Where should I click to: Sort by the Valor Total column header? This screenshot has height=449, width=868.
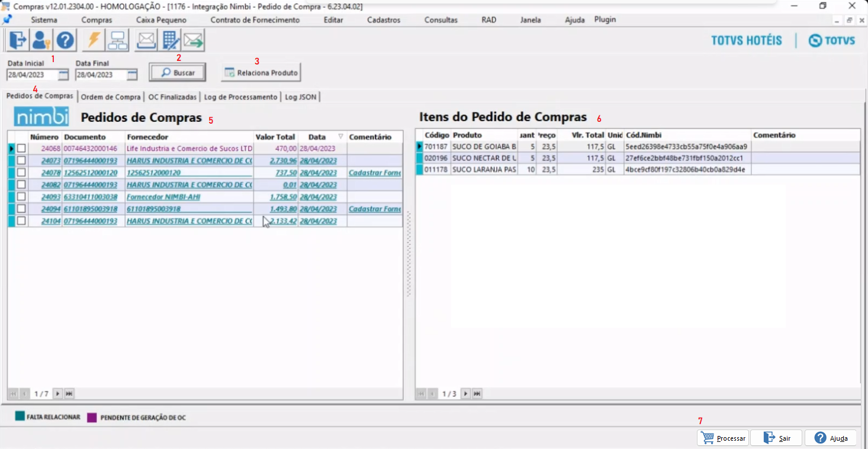[276, 137]
